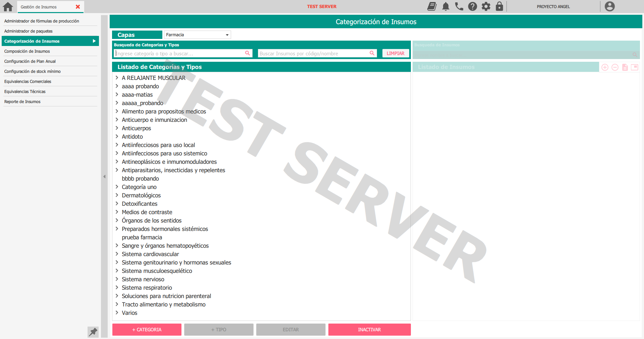Expand the Sistema nervioso category
Screen dimensions: 644x339
pos(117,279)
